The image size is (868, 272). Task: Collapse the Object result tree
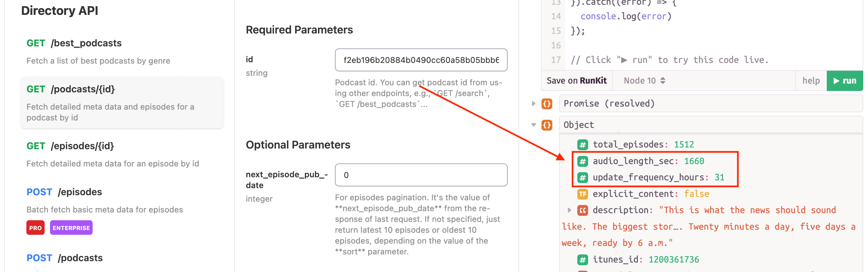(533, 125)
